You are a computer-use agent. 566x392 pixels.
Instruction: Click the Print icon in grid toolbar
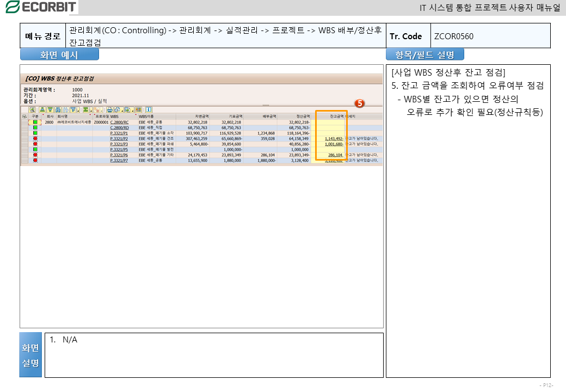click(109, 109)
